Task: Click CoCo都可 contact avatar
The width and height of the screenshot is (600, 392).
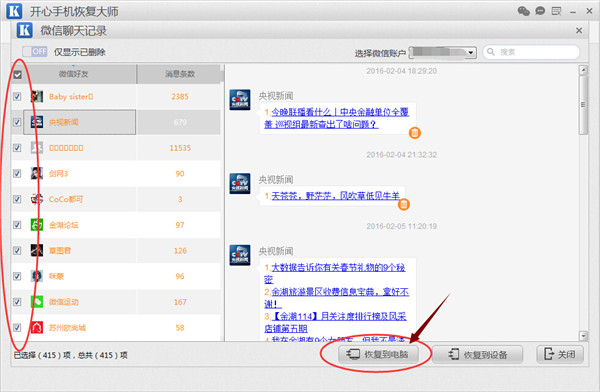Action: [x=37, y=199]
